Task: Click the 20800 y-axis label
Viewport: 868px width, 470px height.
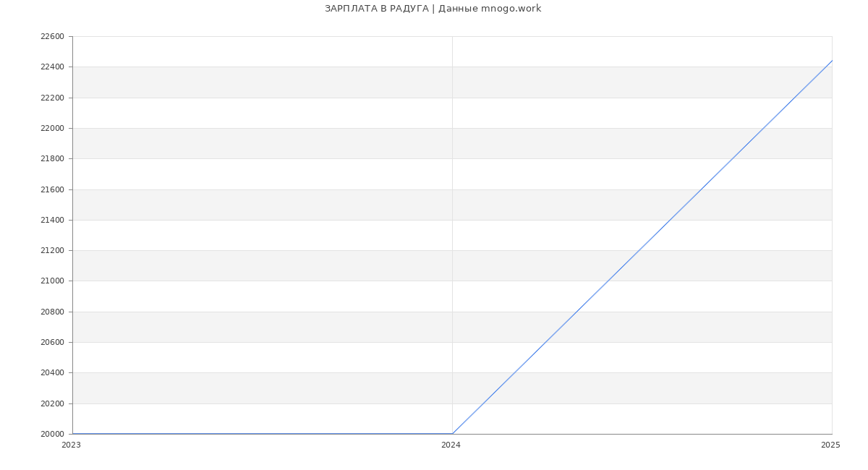Action: (52, 312)
